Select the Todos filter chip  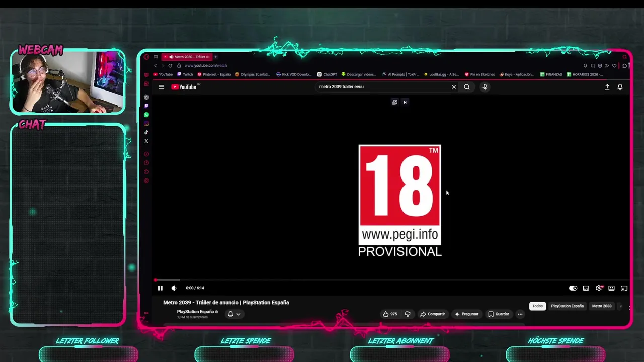pos(538,306)
